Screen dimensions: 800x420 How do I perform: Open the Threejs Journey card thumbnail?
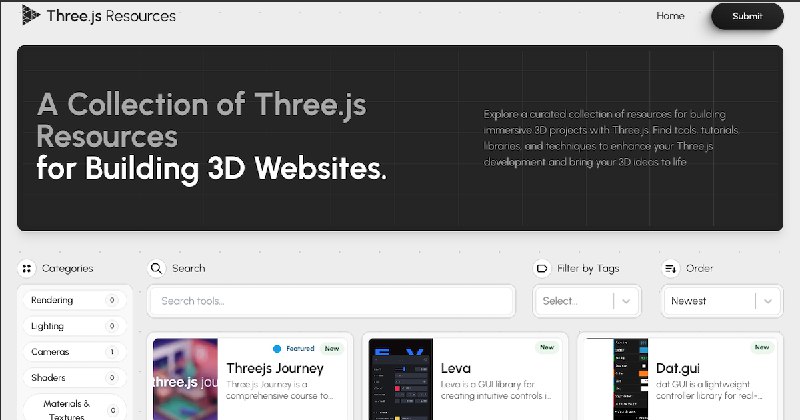[x=185, y=379]
